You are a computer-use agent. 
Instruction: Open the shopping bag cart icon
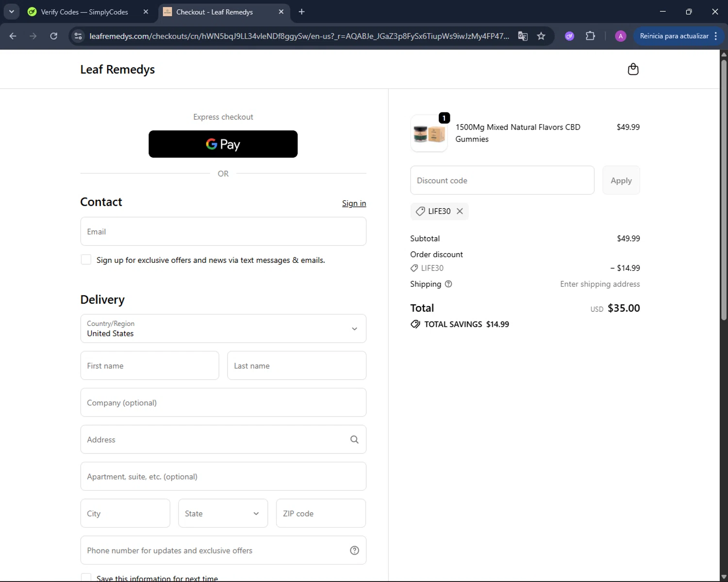coord(633,69)
